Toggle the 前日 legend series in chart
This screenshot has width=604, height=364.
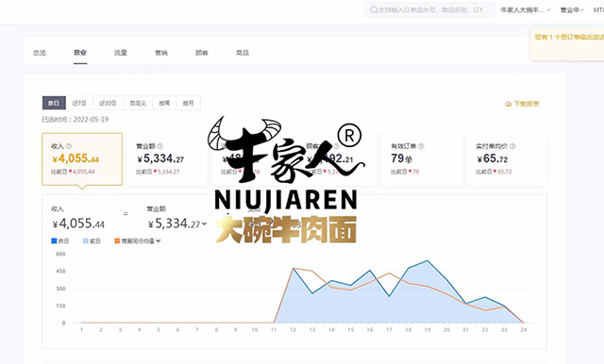92,240
